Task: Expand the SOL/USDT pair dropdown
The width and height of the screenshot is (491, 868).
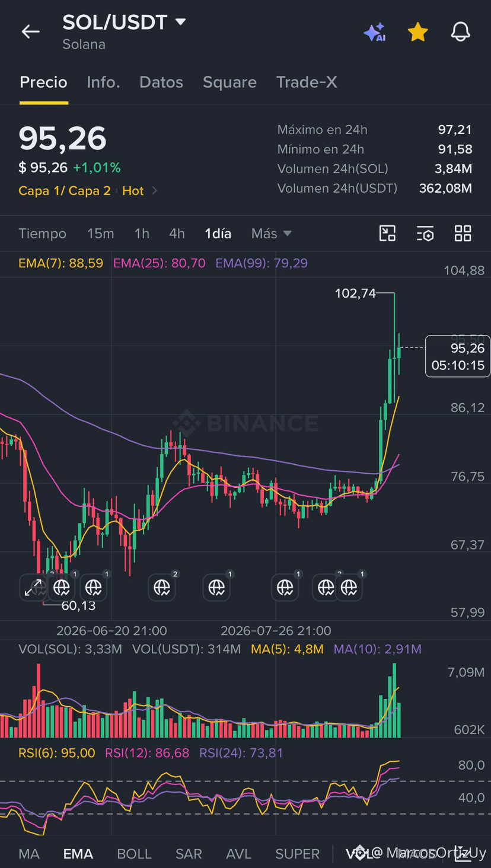Action: pos(181,23)
